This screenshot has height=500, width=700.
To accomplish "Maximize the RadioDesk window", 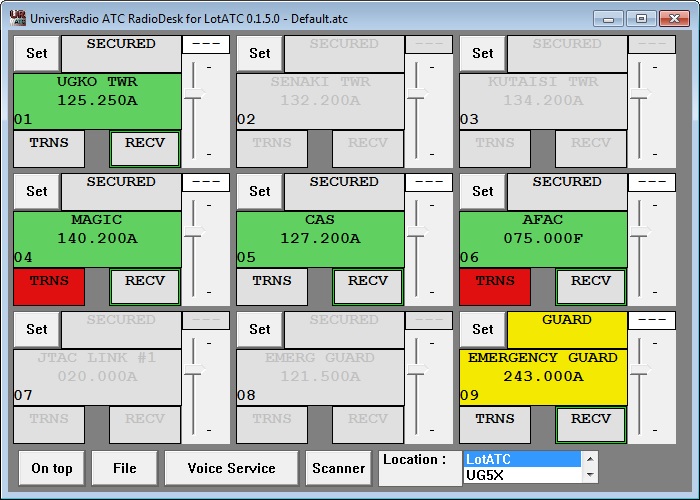I will pyautogui.click(x=641, y=19).
